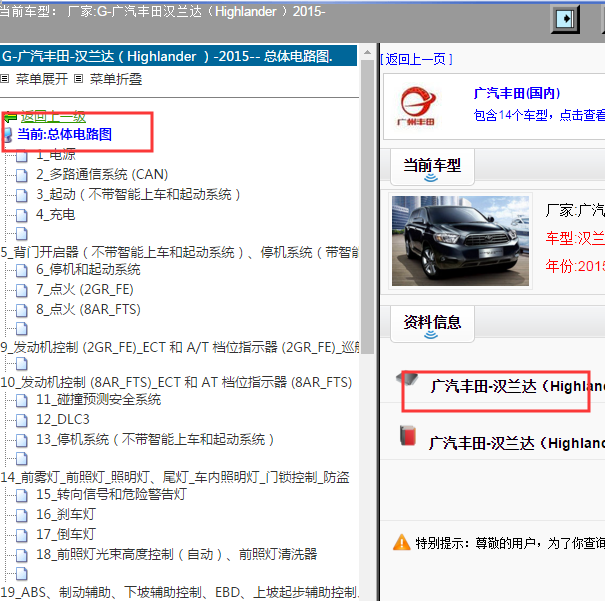Open first 广汽丰田-汉兰达 (Highlander) document entry
Screen dimensions: 605x601
[x=518, y=386]
